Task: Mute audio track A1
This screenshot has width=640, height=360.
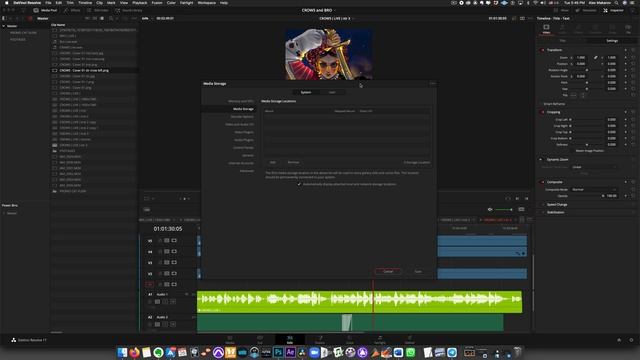Action: [173, 302]
